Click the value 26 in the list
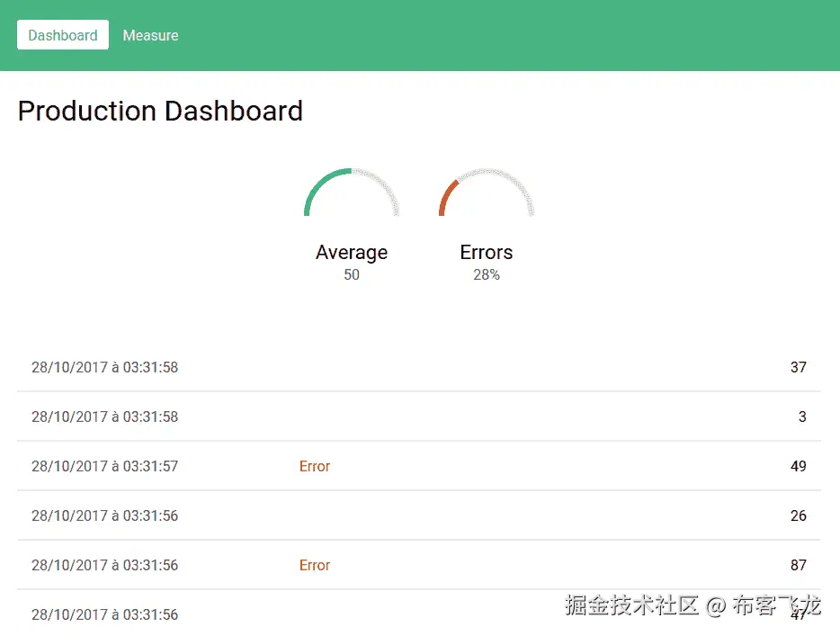Viewport: 840px width, 636px height. [x=799, y=515]
